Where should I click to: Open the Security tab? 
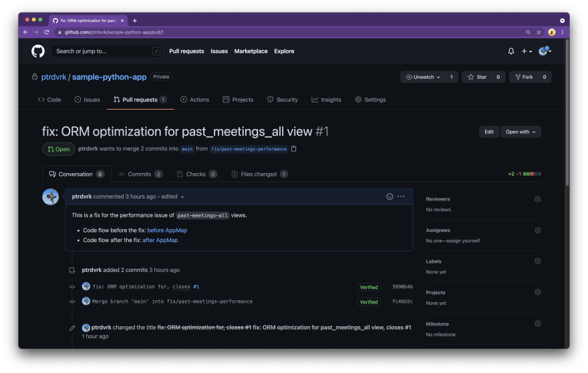point(283,100)
